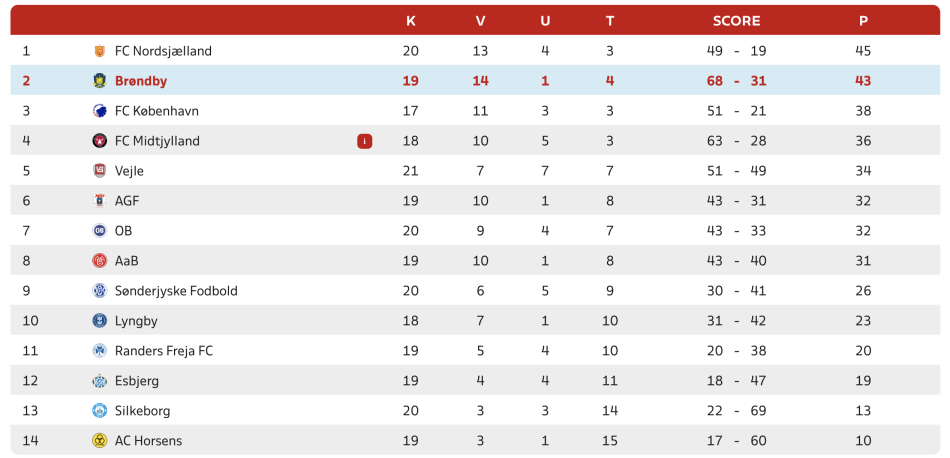Viewport: 950px width, 458px height.
Task: Click the Silkeborg club logo
Action: 99,411
